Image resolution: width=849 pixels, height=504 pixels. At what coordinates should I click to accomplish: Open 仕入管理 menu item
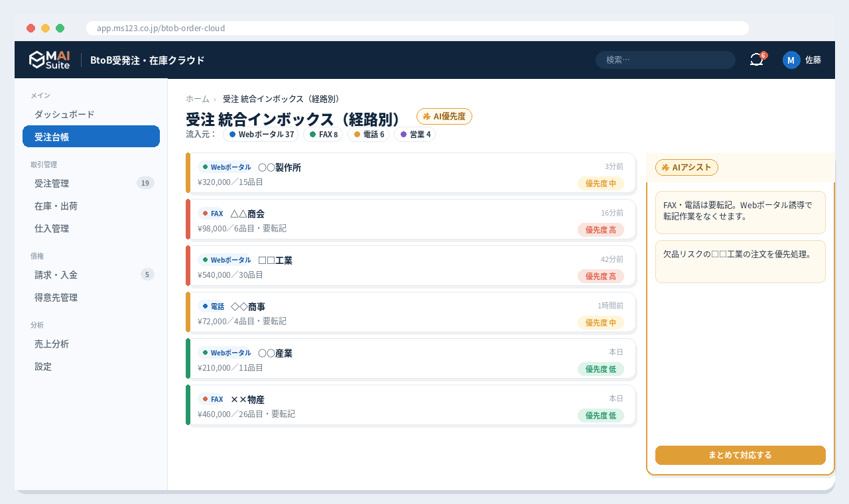pyautogui.click(x=91, y=228)
